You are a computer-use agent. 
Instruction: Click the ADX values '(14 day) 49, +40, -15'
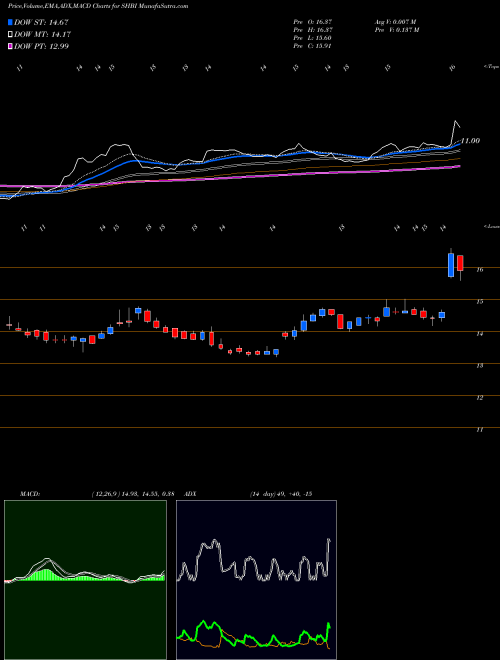(280, 494)
